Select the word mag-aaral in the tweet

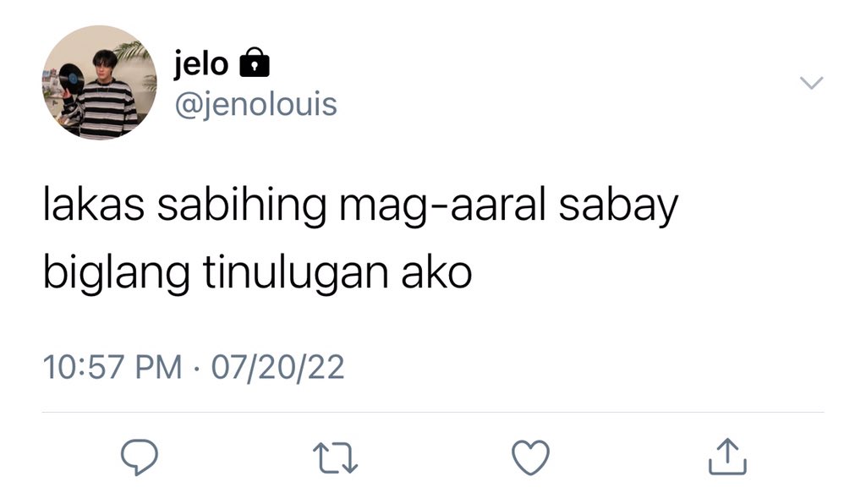coord(442,205)
